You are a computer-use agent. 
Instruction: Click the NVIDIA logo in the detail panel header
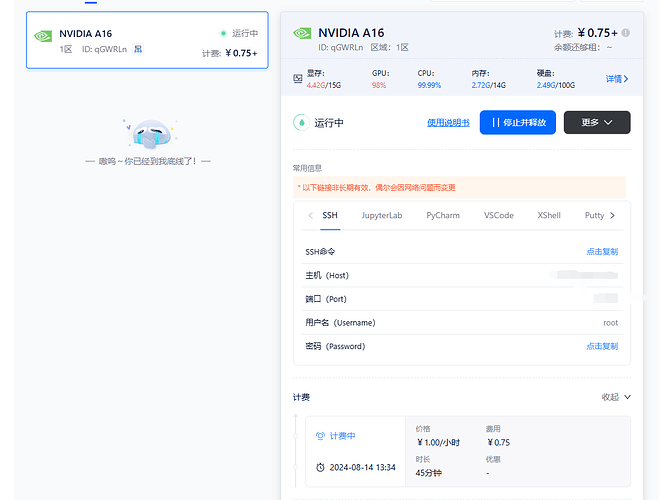coord(302,33)
